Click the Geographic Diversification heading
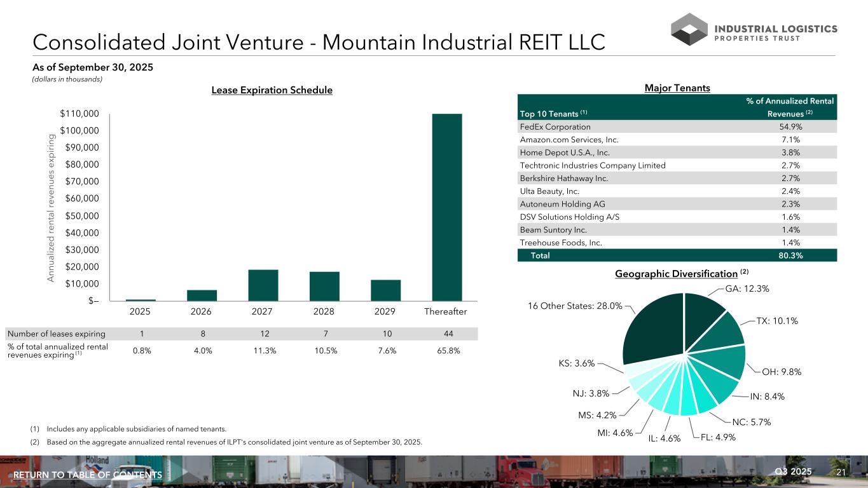This screenshot has height=488, width=868. pyautogui.click(x=676, y=274)
